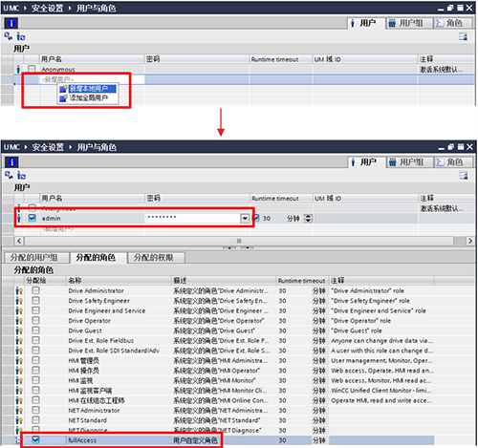Image resolution: width=478 pixels, height=448 pixels.
Task: Click the blue info icon in upper window
Action: pyautogui.click(x=11, y=23)
